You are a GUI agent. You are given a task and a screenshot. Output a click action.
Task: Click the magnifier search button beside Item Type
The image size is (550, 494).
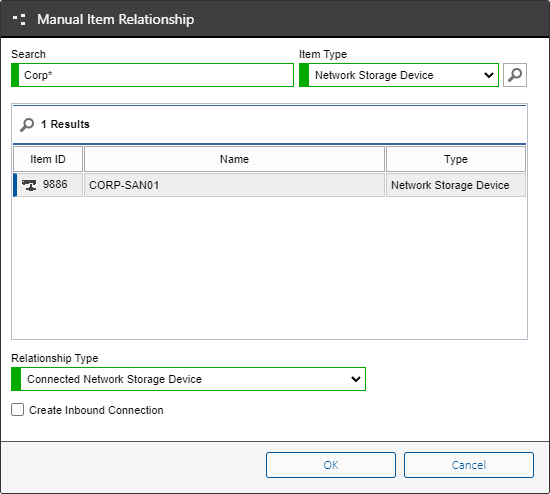pyautogui.click(x=515, y=75)
